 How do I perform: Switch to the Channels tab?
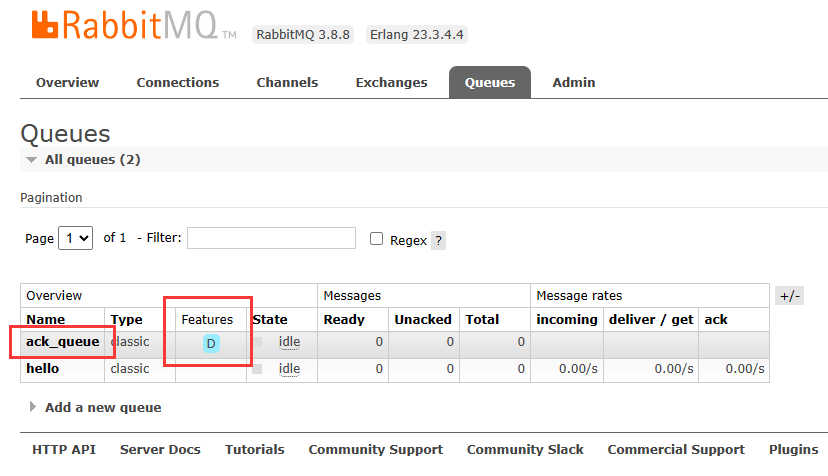pos(287,82)
